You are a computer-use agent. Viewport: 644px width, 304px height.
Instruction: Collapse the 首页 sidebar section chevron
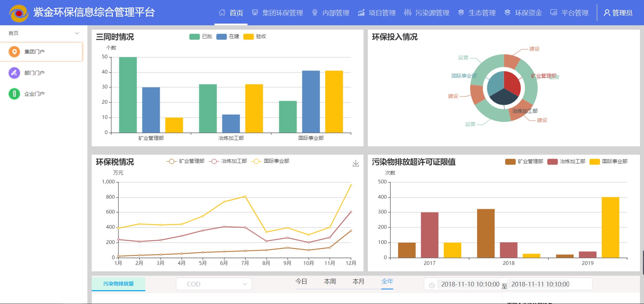click(77, 33)
